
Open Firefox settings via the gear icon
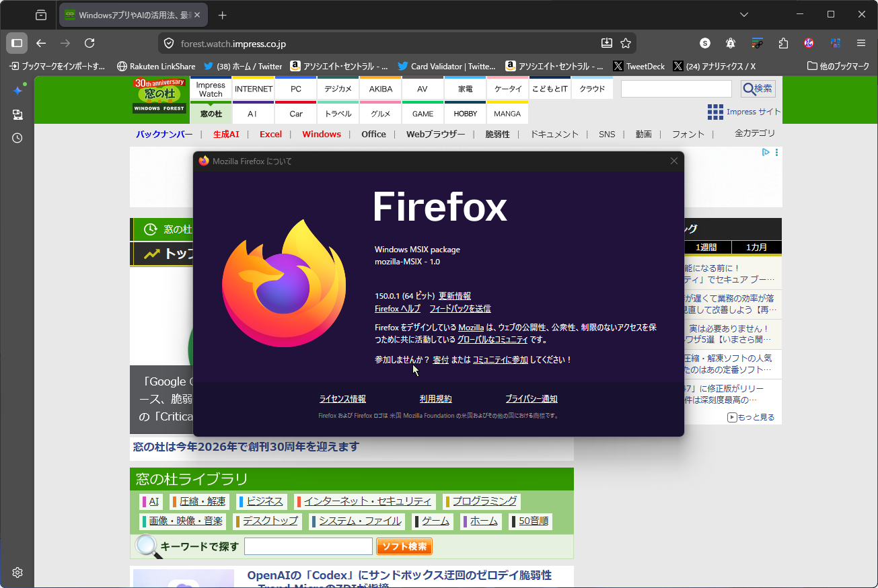click(x=17, y=573)
